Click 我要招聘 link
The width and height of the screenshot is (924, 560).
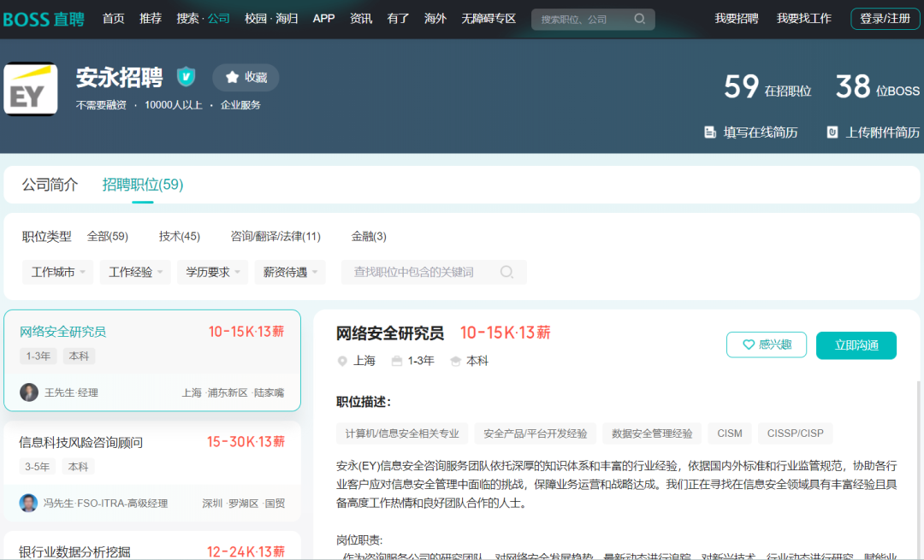(x=737, y=19)
